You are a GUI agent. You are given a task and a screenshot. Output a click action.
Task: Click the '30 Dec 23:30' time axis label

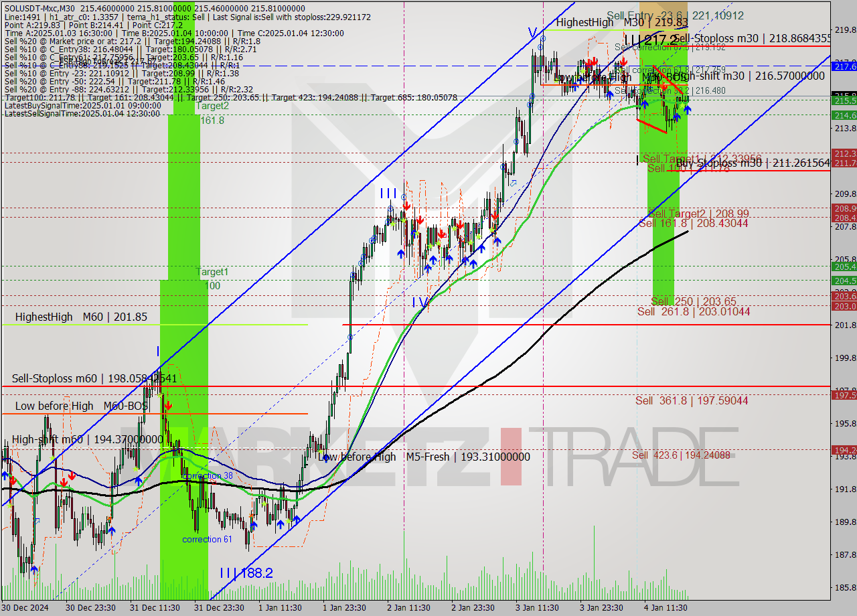91,607
